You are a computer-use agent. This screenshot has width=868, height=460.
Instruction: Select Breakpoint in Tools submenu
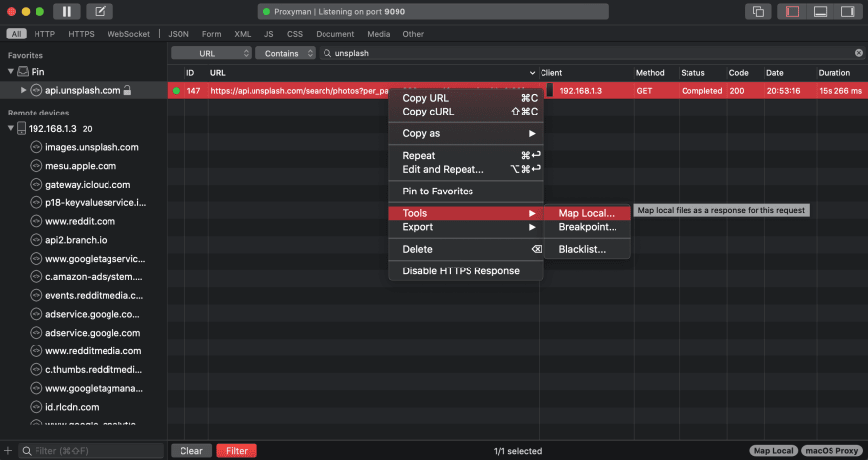click(x=587, y=227)
